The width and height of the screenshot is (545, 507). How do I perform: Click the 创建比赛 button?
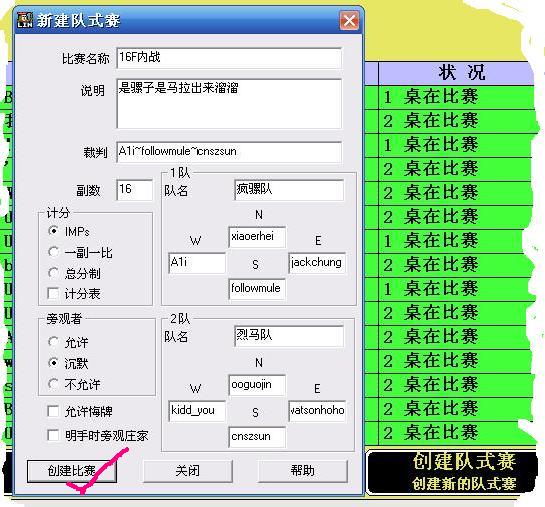[72, 471]
